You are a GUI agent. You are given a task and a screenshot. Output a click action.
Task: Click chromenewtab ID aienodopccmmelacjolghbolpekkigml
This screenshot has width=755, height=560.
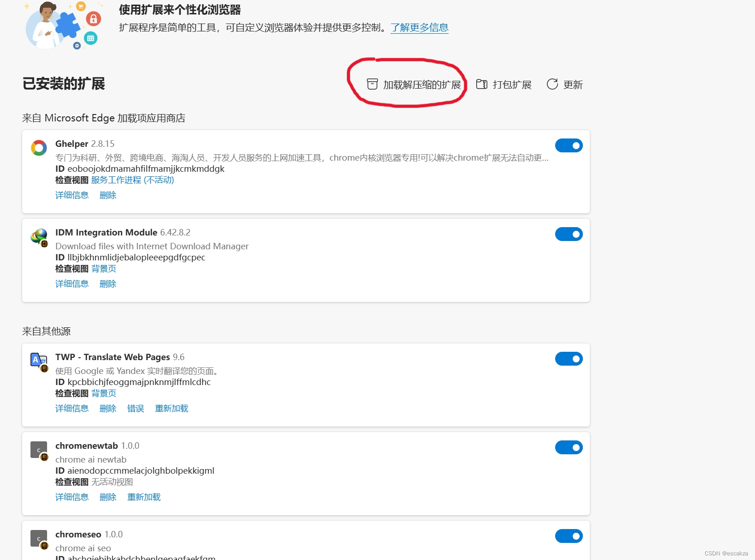[x=141, y=471]
